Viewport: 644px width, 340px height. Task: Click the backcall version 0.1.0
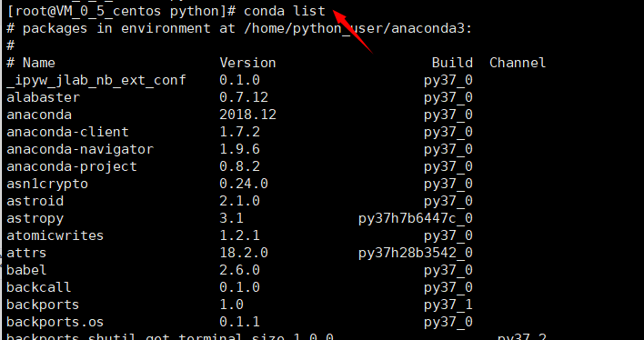pos(239,287)
